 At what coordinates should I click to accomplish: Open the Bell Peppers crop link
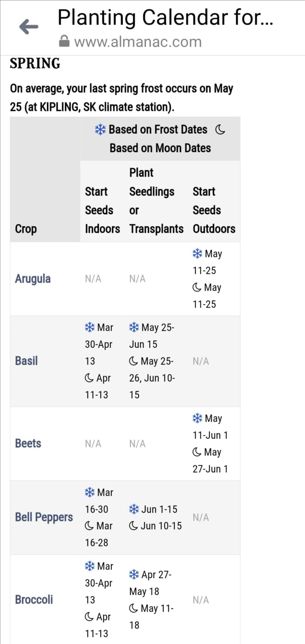tap(44, 517)
